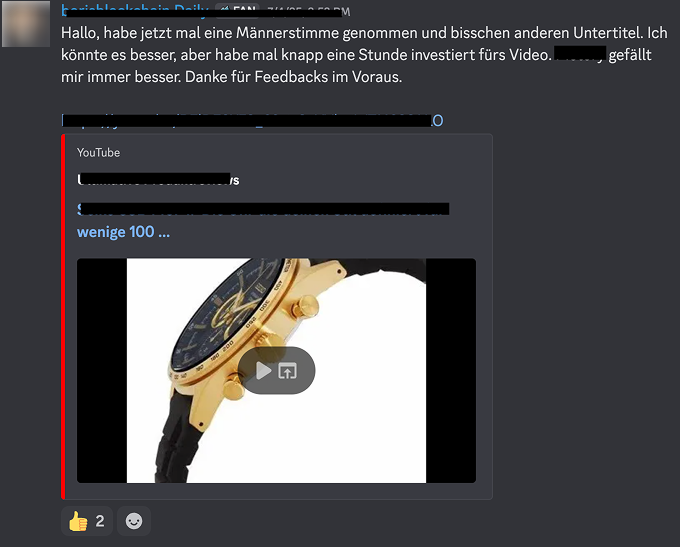
Task: Click the left black letterbox of video
Action: point(102,370)
